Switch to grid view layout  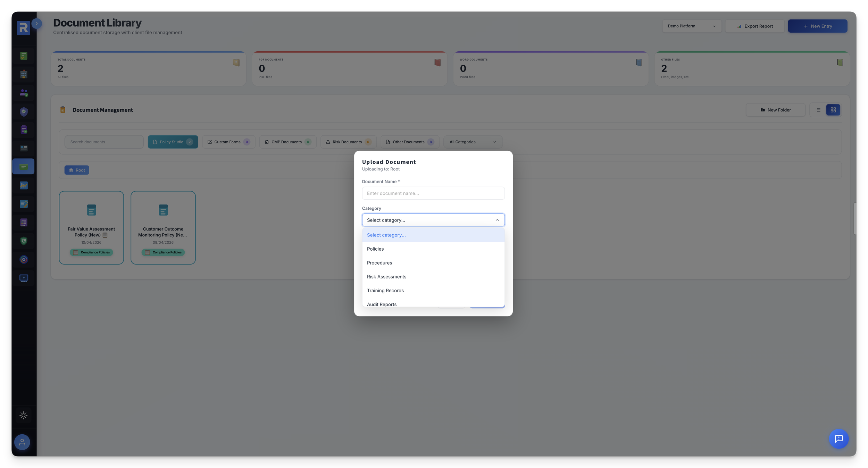point(833,110)
